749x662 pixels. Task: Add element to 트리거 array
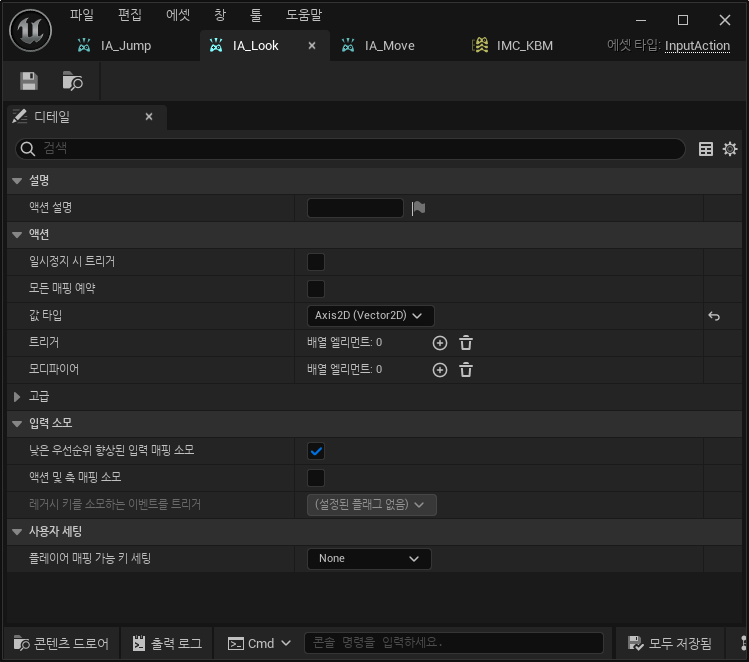[x=439, y=343]
